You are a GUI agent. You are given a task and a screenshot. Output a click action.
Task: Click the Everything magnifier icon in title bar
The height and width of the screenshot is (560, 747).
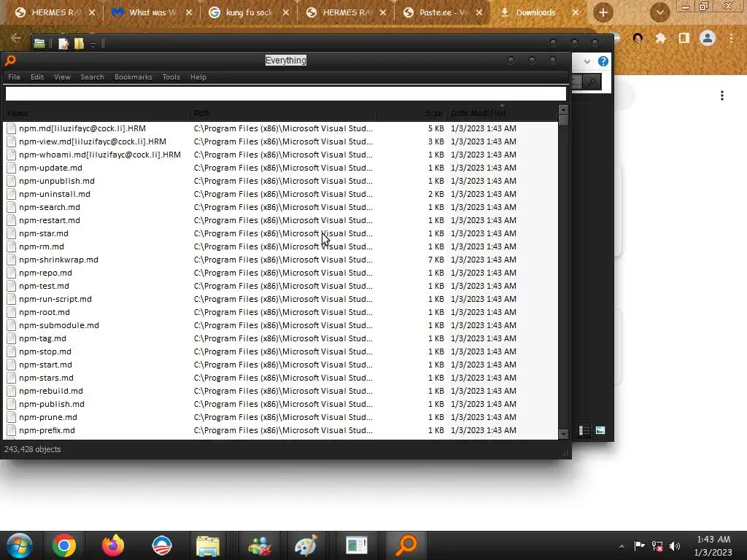pos(10,61)
